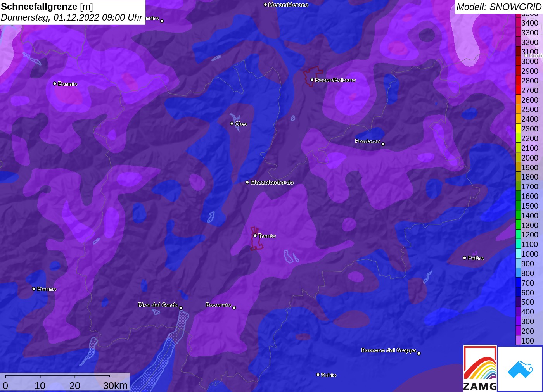Click the Schneefallgrenze [m] title
Viewport: 543px width, 392px height.
point(47,7)
